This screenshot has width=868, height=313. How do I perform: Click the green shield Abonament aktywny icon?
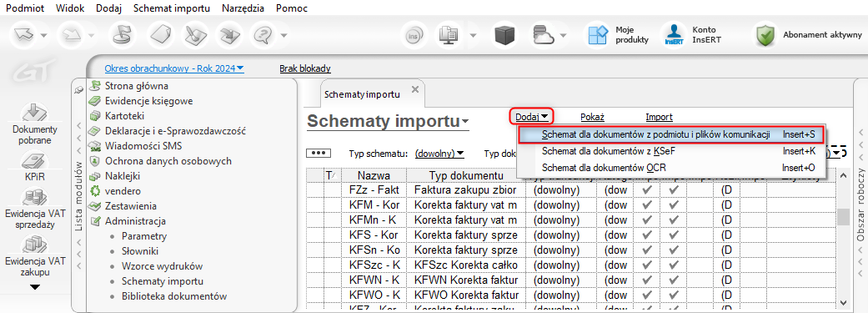pyautogui.click(x=766, y=35)
